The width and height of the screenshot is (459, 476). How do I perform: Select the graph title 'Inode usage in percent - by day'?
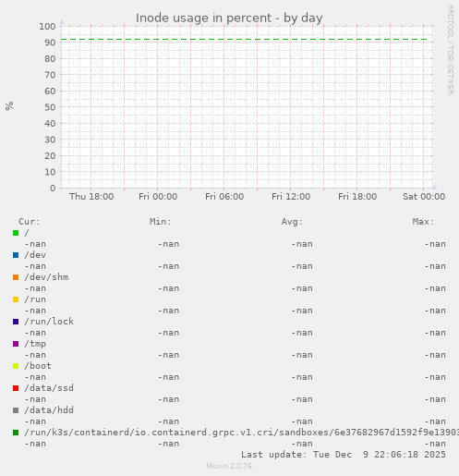pos(229,18)
